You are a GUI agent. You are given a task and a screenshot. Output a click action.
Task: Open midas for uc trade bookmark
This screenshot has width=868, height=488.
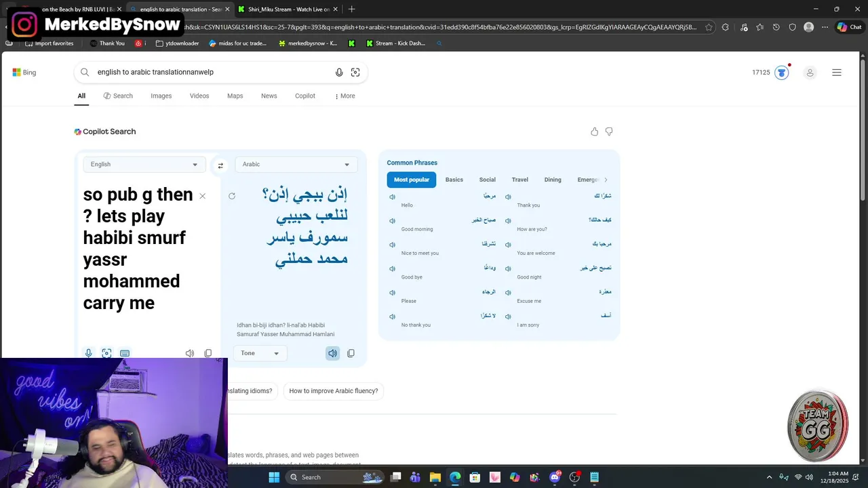point(238,43)
